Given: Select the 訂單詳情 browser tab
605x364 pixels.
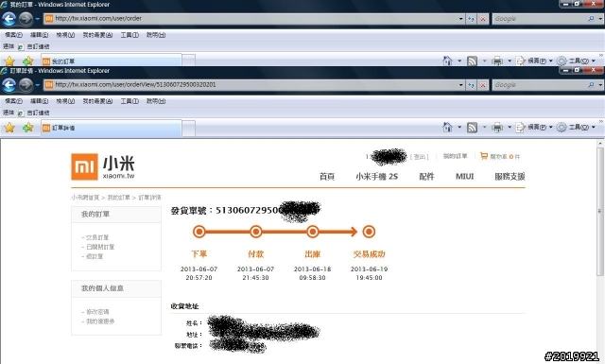Looking at the screenshot, I should (112, 128).
